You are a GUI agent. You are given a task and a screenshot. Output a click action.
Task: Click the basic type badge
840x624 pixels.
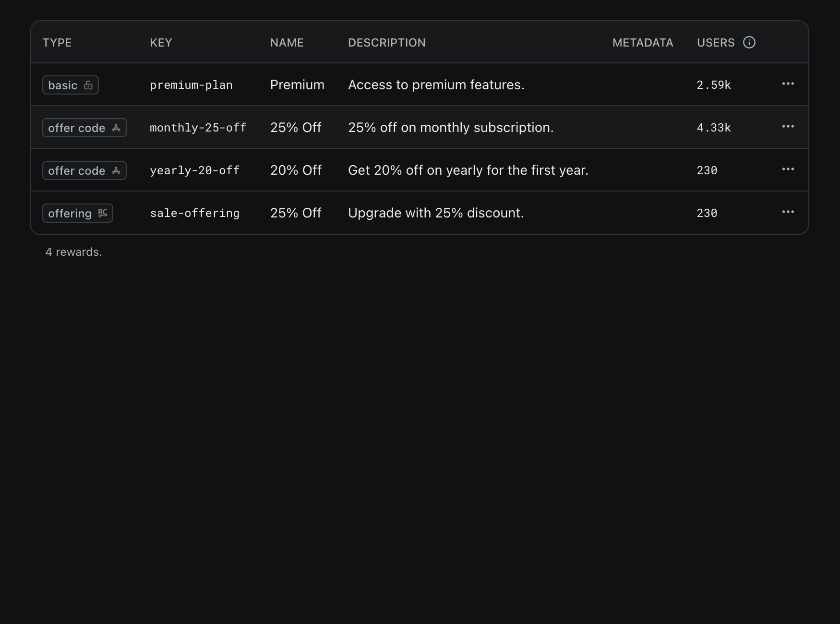pyautogui.click(x=70, y=85)
